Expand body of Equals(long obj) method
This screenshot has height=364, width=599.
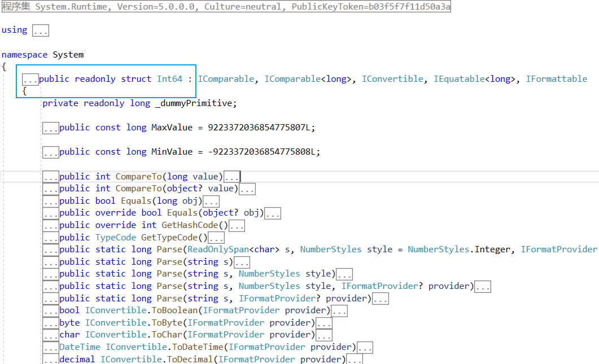tap(211, 201)
